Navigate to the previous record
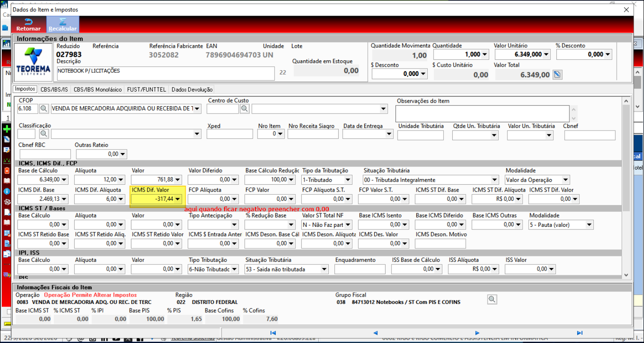 [x=376, y=333]
